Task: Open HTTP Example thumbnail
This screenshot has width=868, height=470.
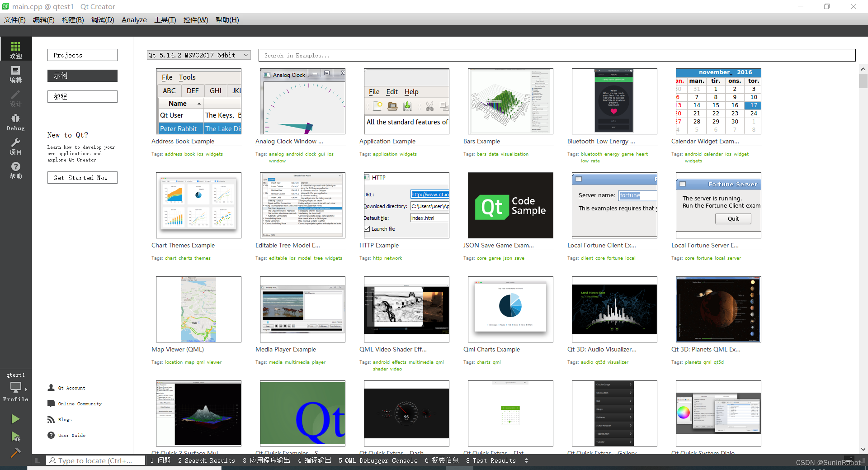Action: 406,205
